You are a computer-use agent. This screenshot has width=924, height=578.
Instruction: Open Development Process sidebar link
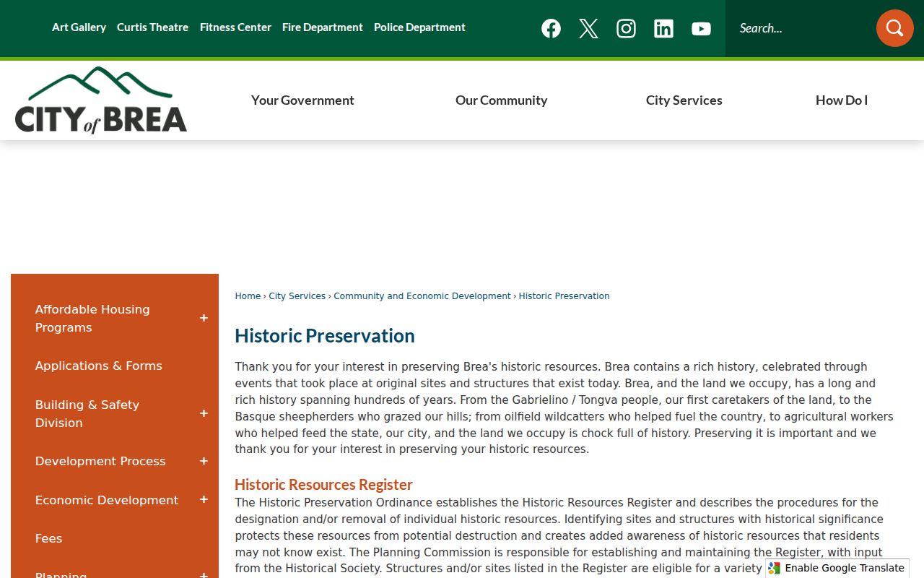[100, 461]
